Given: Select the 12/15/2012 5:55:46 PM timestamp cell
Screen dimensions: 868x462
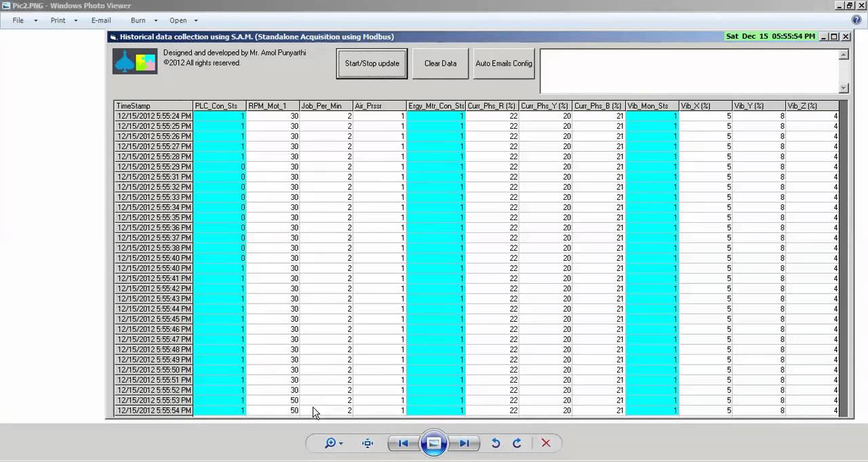Looking at the screenshot, I should pos(153,329).
